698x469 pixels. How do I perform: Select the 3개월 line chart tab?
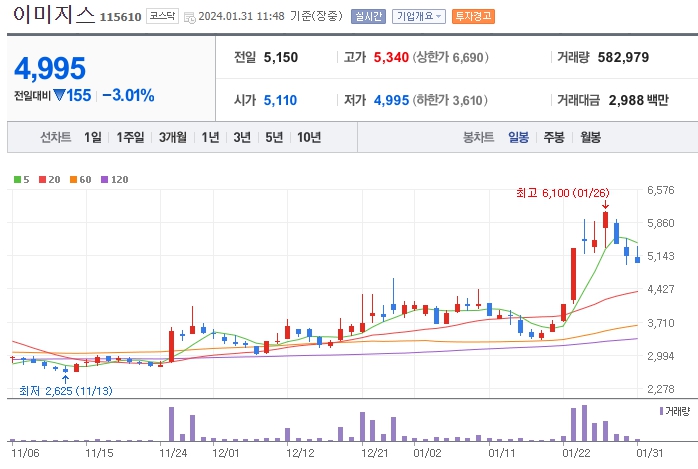coord(173,137)
